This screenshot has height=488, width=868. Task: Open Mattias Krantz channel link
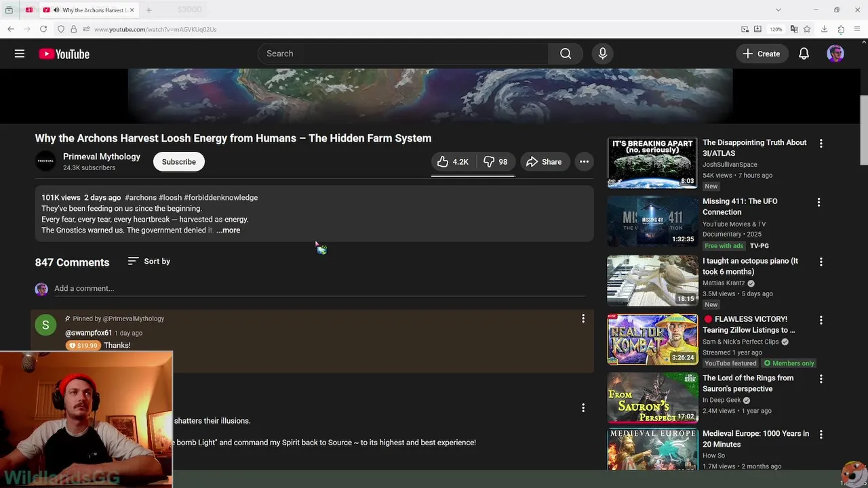pos(724,283)
